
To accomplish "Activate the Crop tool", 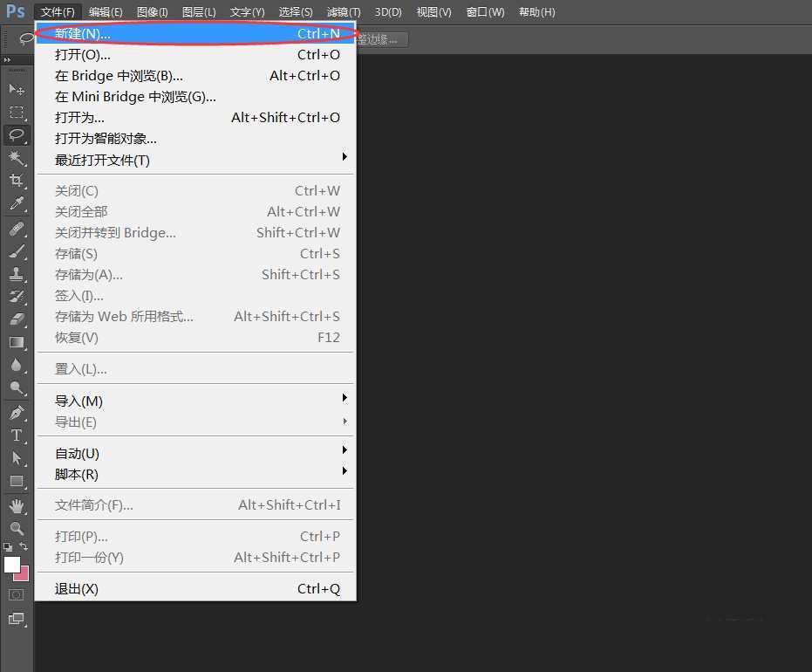I will (x=17, y=181).
